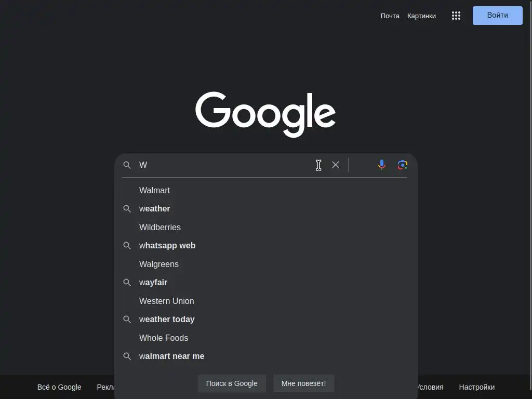Open 'Настройки' in the footer
This screenshot has width=532, height=399.
[477, 387]
